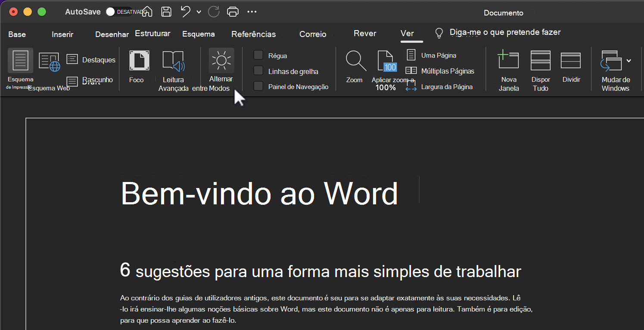The height and width of the screenshot is (330, 644).
Task: Open the Rever tab
Action: point(365,34)
